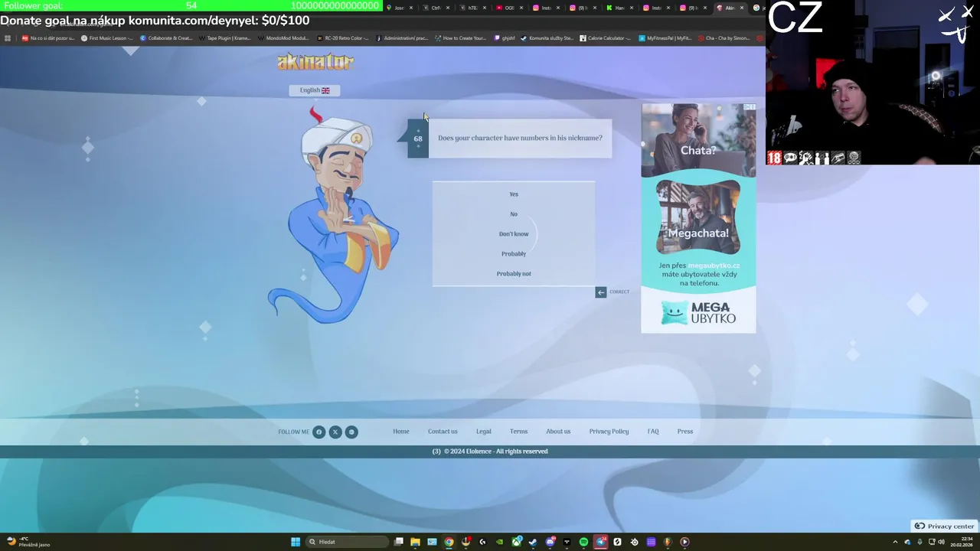Screen dimensions: 980x551
Task: Open FL Studio from the taskbar
Action: click(668, 542)
